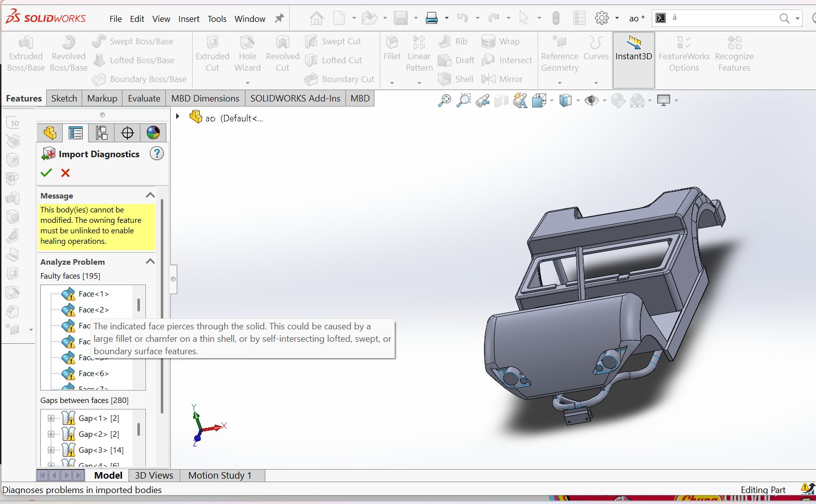Open the Tools menu
Screen dimensions: 816x504
coord(217,19)
